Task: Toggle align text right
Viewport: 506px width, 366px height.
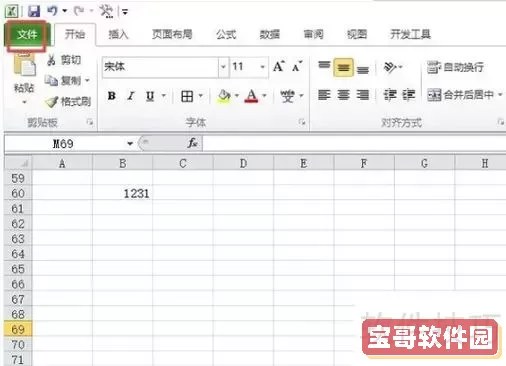Action: point(363,95)
